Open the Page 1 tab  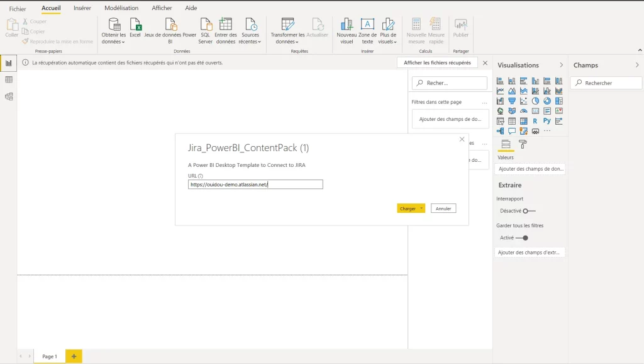pos(49,356)
